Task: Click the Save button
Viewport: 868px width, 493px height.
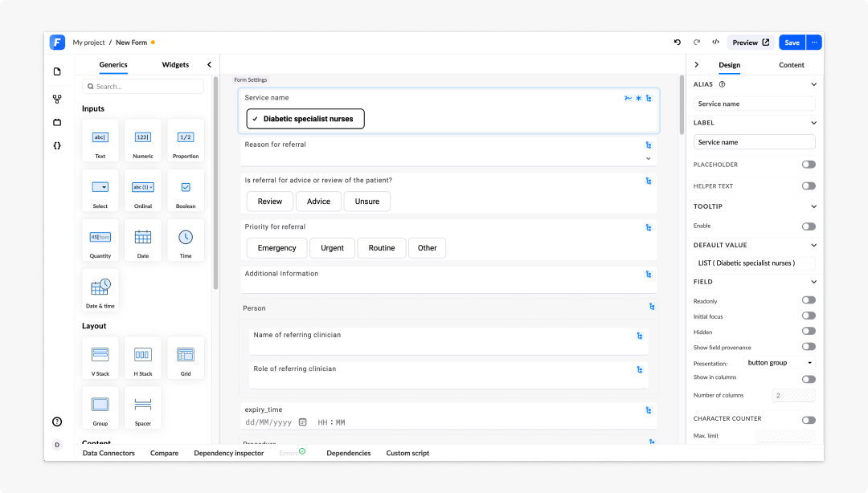Action: pyautogui.click(x=792, y=43)
